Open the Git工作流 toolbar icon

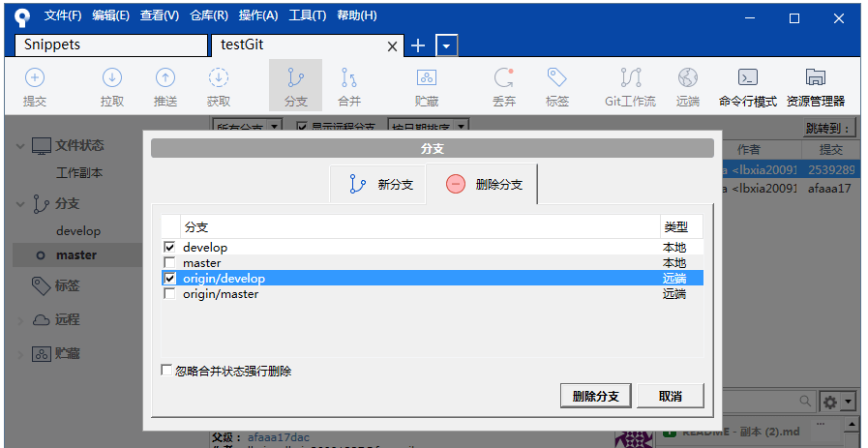(x=631, y=77)
